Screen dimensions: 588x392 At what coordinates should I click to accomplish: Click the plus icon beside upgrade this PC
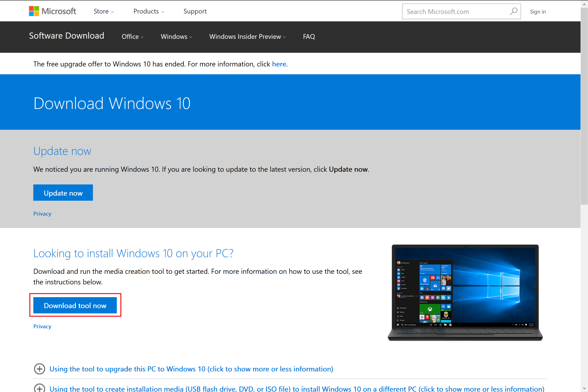click(39, 369)
